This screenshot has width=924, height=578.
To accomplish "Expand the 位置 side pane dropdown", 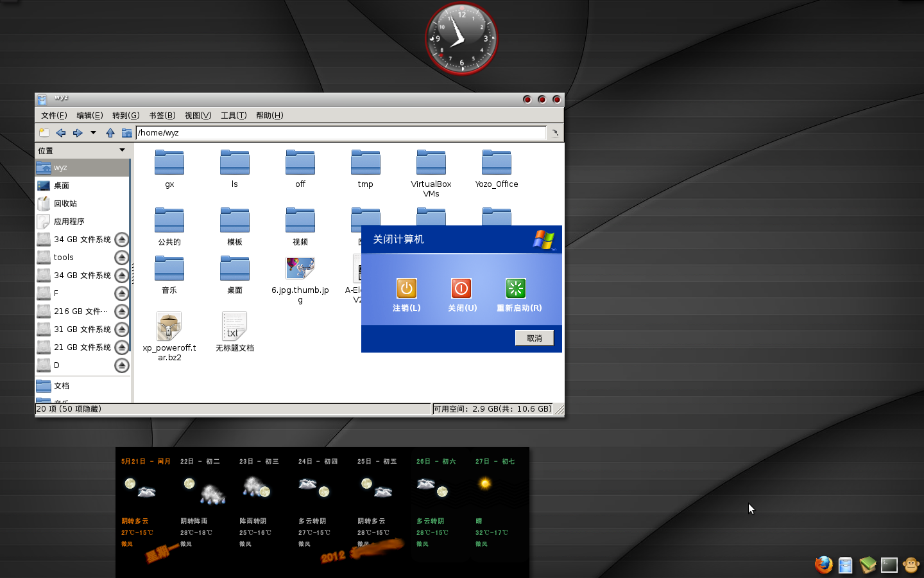I will (122, 150).
